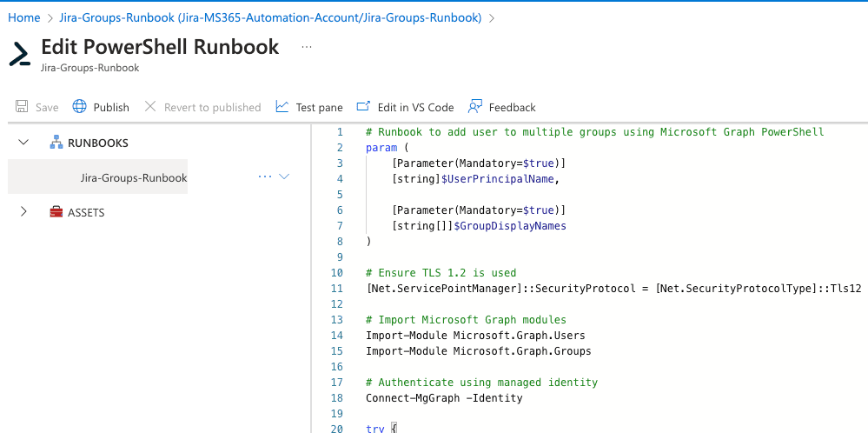The image size is (868, 433).
Task: Open more options ellipsis beside page title
Action: click(x=307, y=48)
